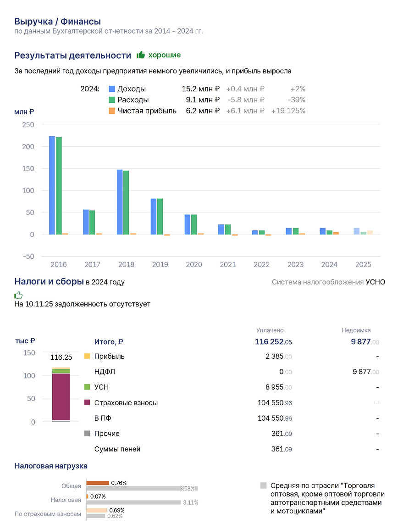Click the gray 3.11% industry average bar
This screenshot has width=420, height=529.
[134, 502]
